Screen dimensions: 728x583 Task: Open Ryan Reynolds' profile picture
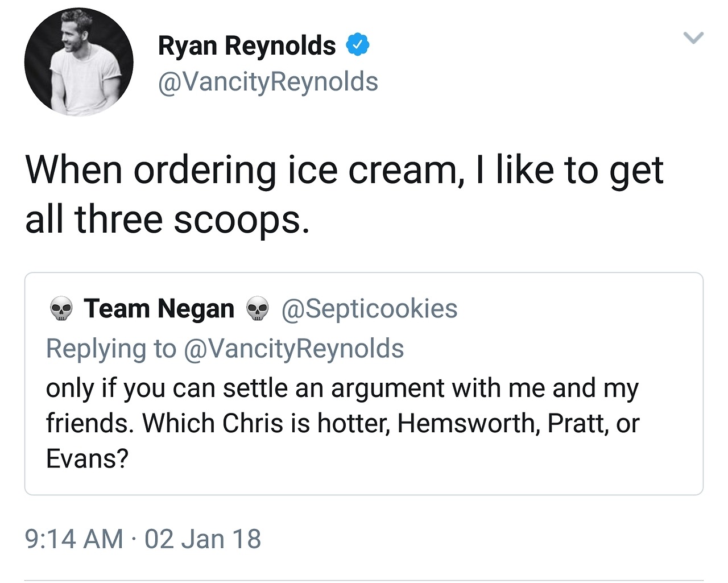click(x=78, y=61)
